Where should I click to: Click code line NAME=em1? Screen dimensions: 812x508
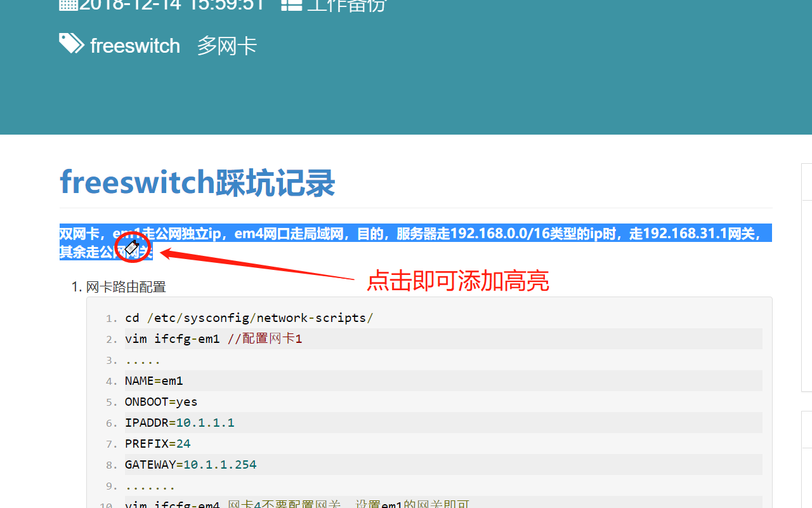[x=154, y=381]
